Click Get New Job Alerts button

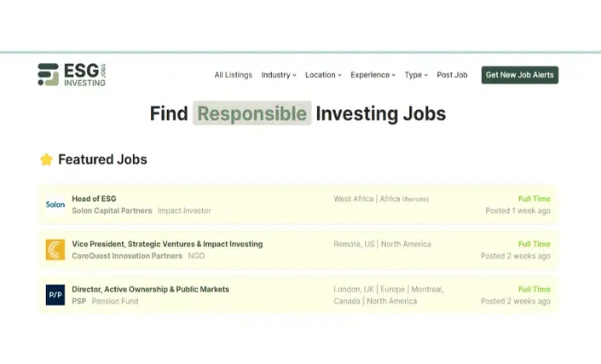point(520,75)
